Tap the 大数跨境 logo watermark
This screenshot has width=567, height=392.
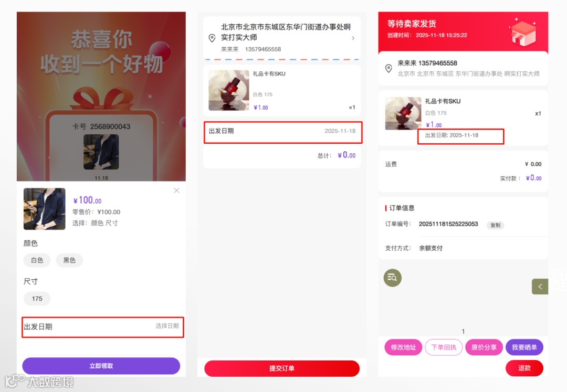pyautogui.click(x=39, y=381)
